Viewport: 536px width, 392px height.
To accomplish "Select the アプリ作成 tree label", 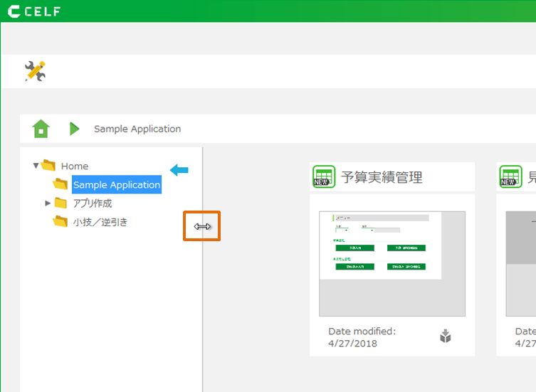I will point(93,203).
